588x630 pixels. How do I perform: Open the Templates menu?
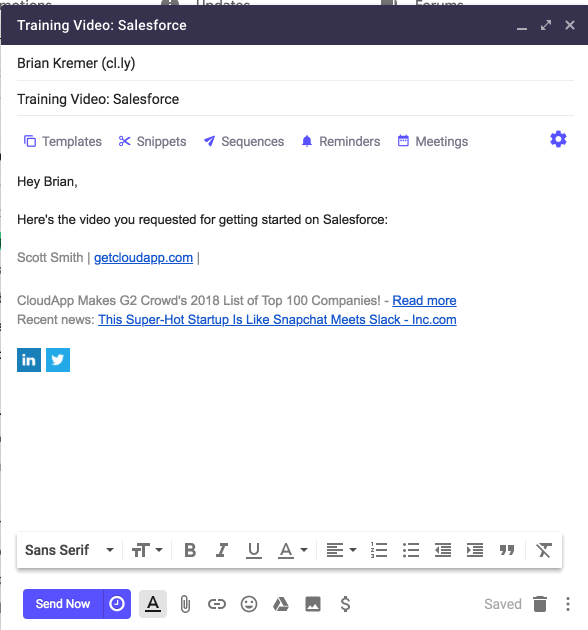point(63,141)
